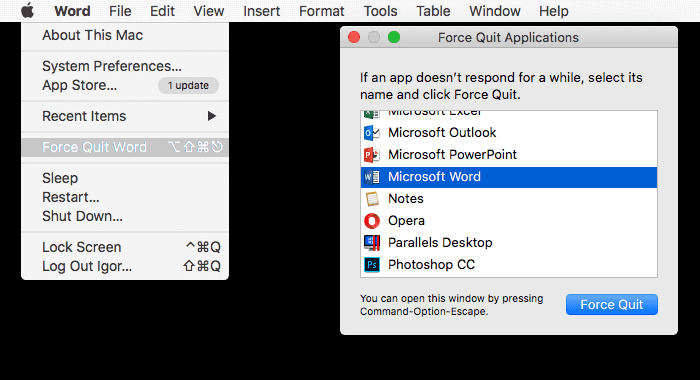Screen dimensions: 700x380
Task: Open the Format menu
Action: 321,11
